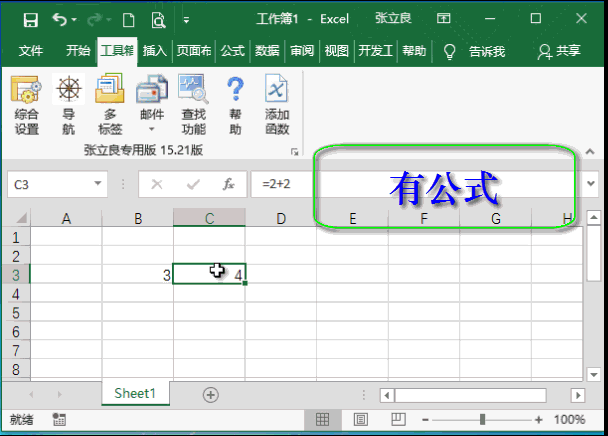Add a new sheet with plus button
608x436 pixels.
(x=210, y=394)
